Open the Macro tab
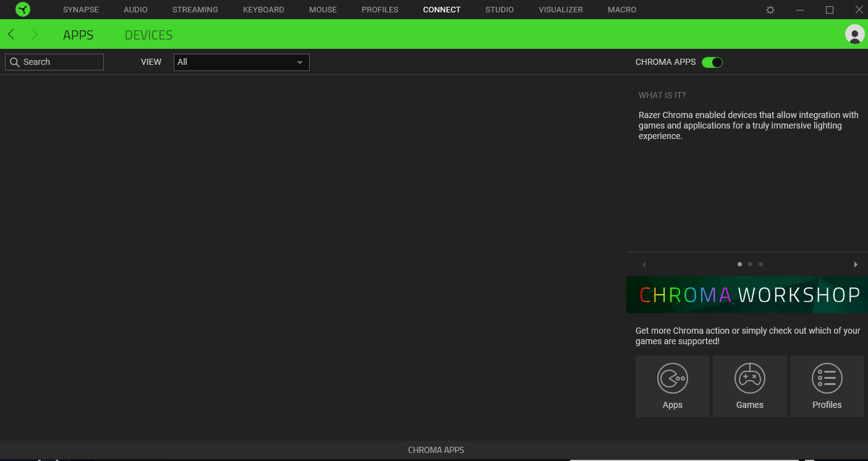 [x=622, y=10]
